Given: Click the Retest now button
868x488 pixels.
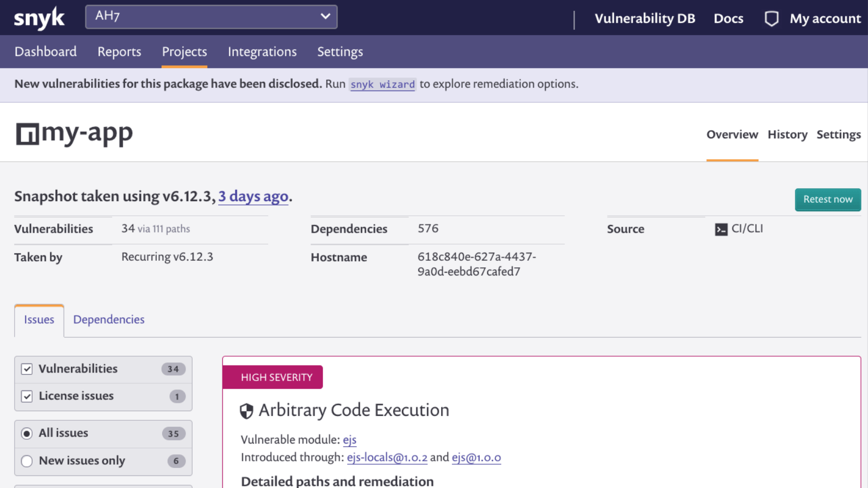Looking at the screenshot, I should (x=828, y=200).
